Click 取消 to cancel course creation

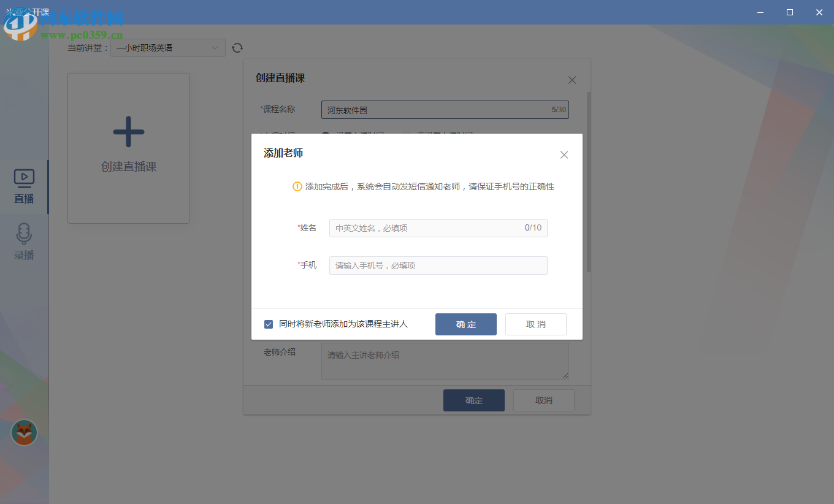[543, 400]
